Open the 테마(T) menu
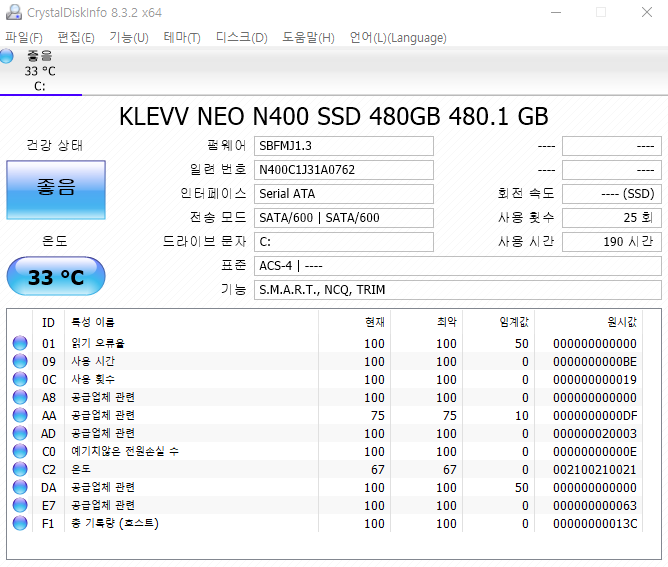The height and width of the screenshot is (567, 668). pyautogui.click(x=182, y=37)
